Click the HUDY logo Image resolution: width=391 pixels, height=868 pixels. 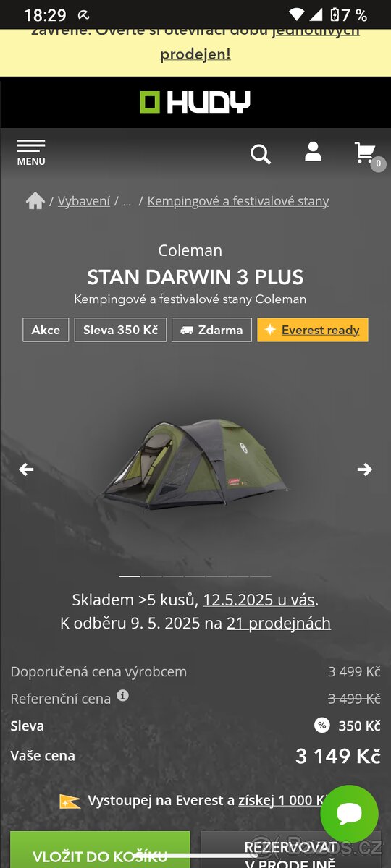pyautogui.click(x=195, y=102)
